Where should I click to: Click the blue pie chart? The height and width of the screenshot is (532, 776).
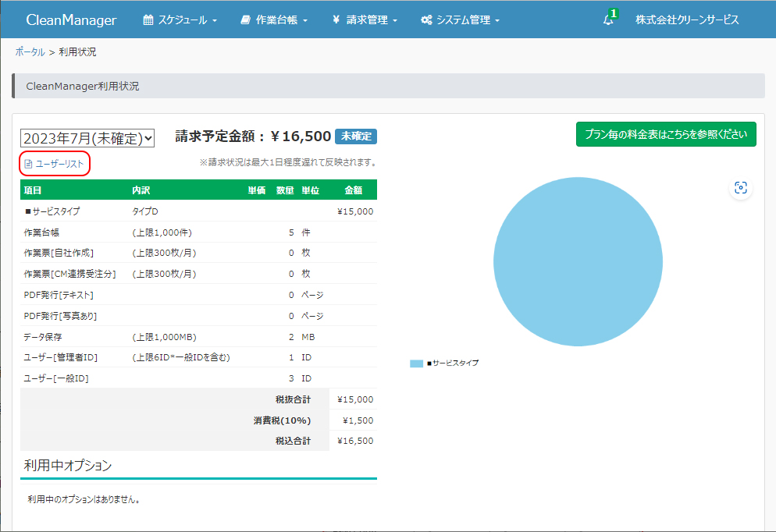pos(578,263)
